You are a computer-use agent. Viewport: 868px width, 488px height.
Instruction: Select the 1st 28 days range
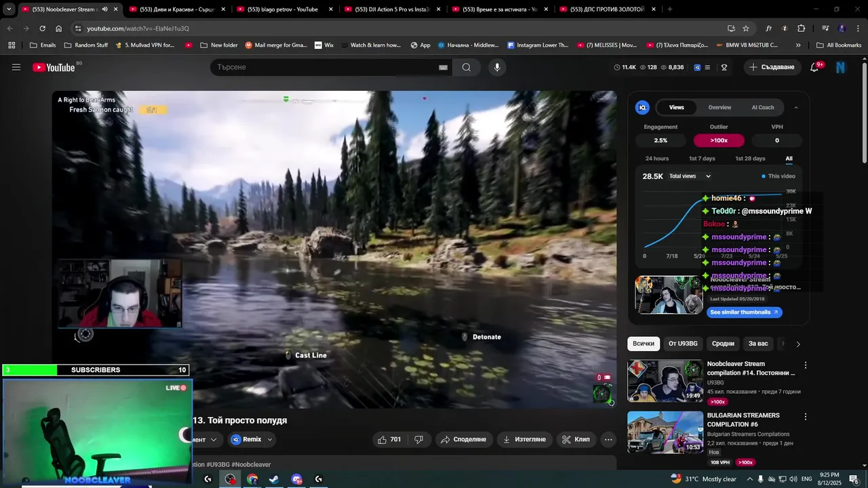(x=750, y=159)
